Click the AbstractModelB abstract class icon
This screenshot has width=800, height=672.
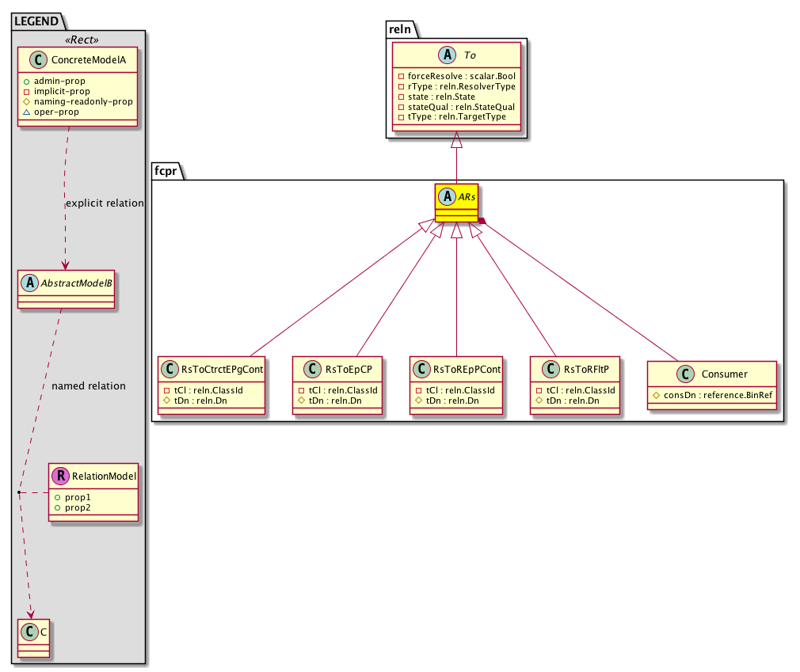29,282
